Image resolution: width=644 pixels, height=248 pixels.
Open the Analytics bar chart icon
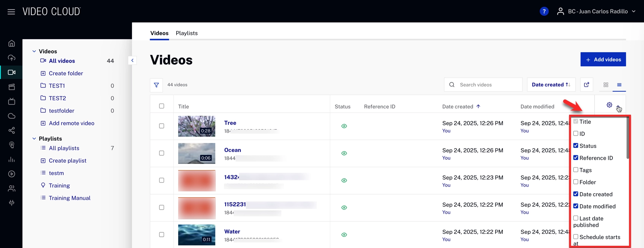pyautogui.click(x=12, y=159)
